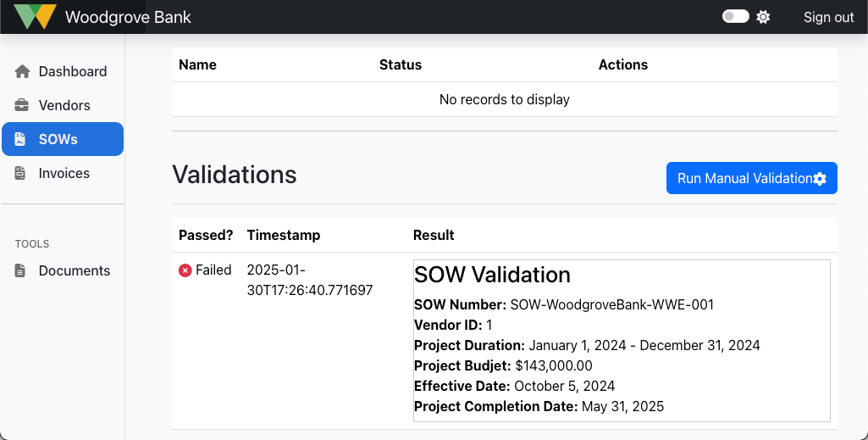Click the SOWs file icon in sidebar
This screenshot has width=868, height=440.
coord(21,140)
